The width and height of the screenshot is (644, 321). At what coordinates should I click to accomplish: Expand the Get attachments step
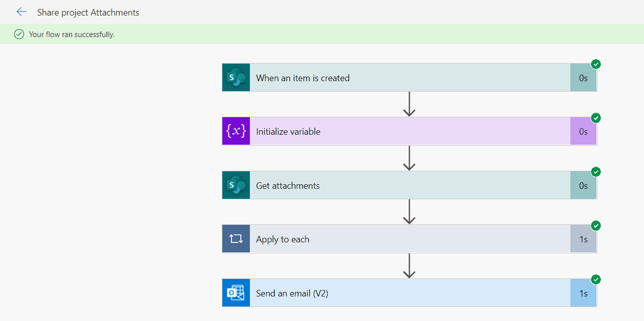(x=401, y=185)
